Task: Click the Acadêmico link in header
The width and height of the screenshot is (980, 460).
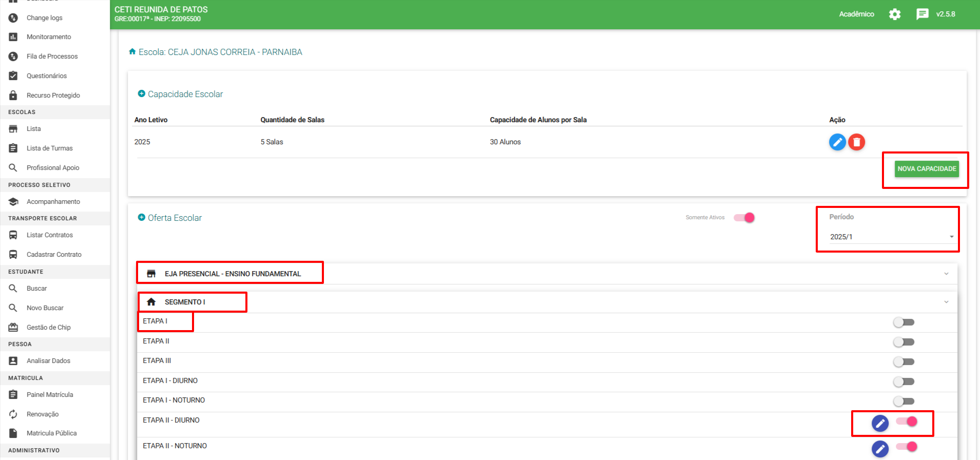Action: pyautogui.click(x=856, y=14)
